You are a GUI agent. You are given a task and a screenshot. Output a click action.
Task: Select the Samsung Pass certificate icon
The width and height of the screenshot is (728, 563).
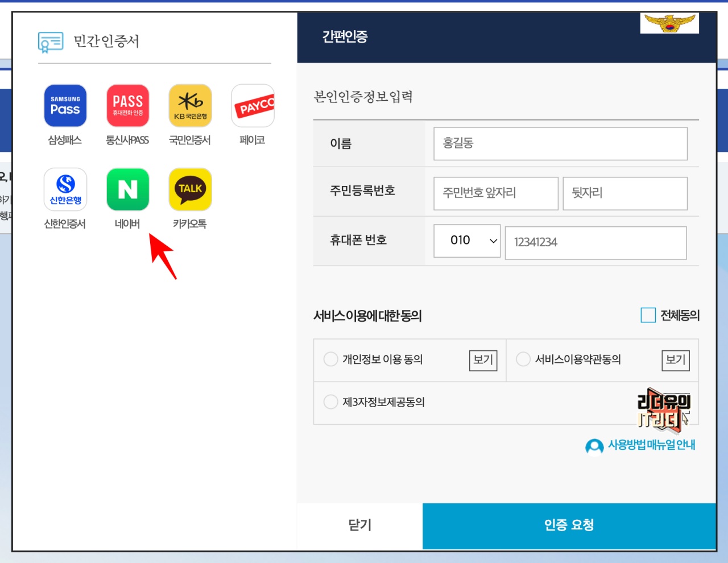coord(65,106)
